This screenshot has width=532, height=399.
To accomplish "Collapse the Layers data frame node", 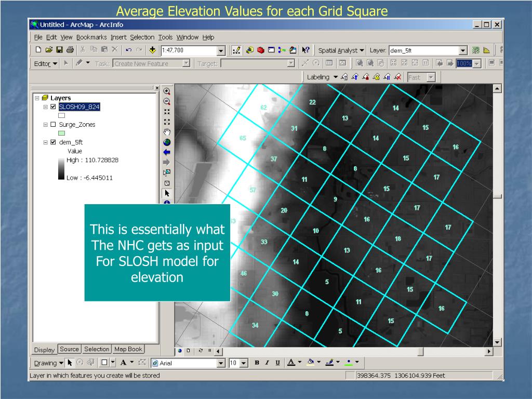I will 37,98.
